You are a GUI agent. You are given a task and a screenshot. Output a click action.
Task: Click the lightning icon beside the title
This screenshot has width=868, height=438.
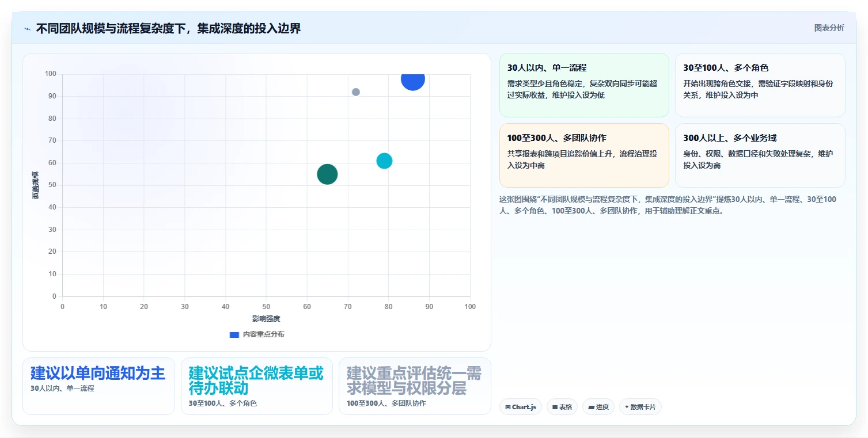click(x=28, y=28)
